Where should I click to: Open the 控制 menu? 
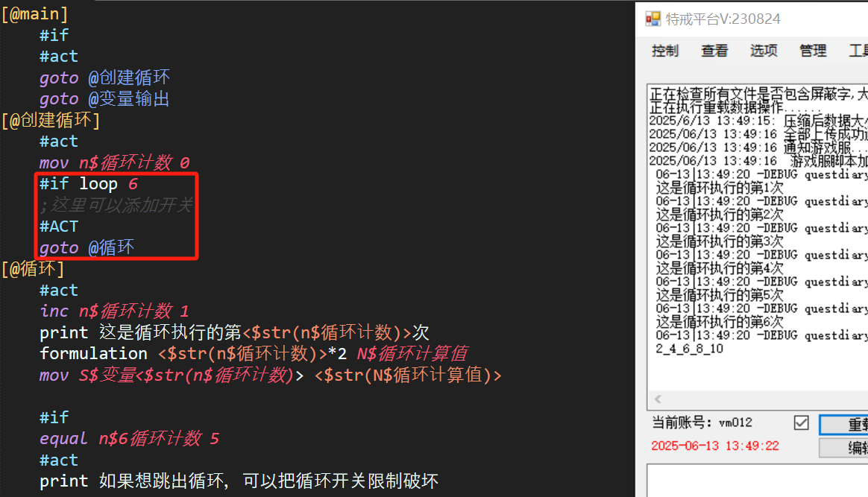(x=665, y=51)
